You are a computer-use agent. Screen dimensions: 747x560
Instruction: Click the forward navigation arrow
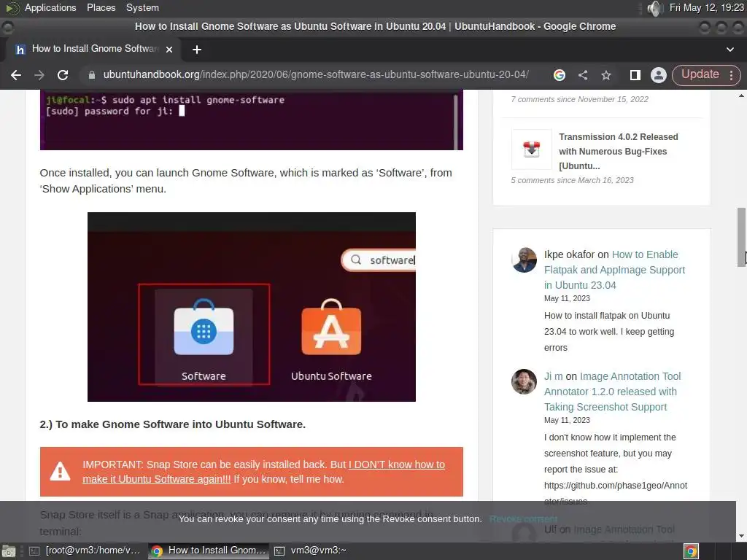tap(39, 75)
